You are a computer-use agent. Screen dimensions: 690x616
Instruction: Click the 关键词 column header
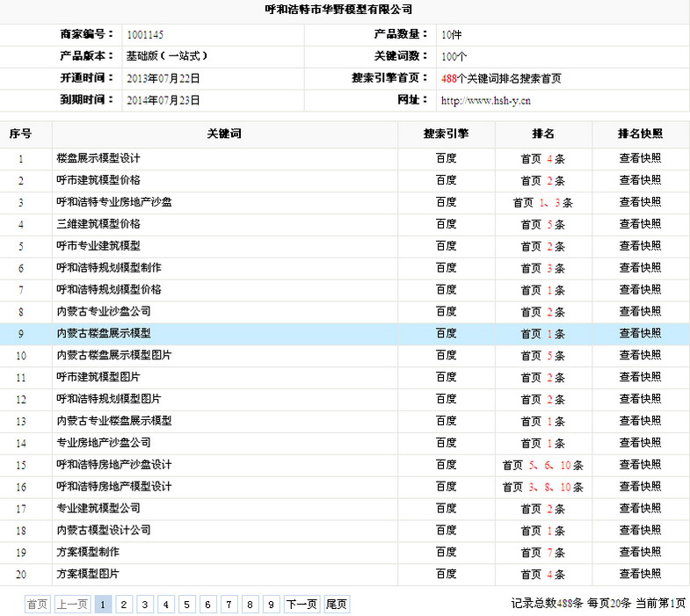[224, 134]
